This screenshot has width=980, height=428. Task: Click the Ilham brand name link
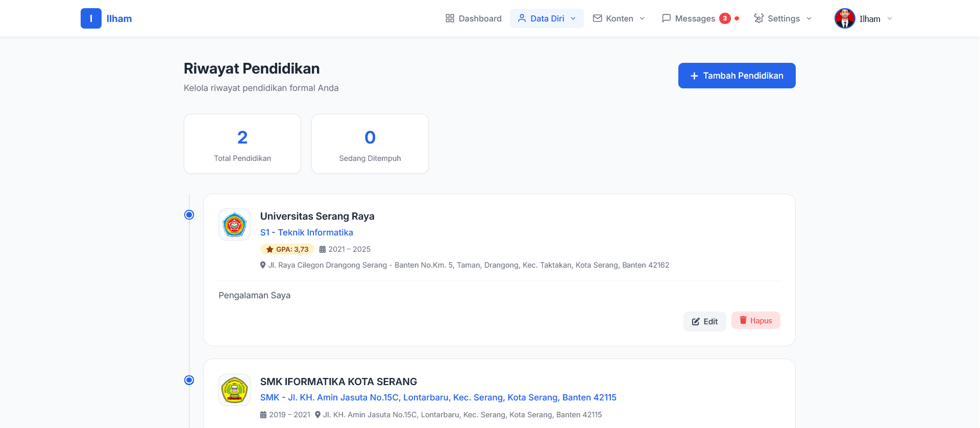(119, 18)
